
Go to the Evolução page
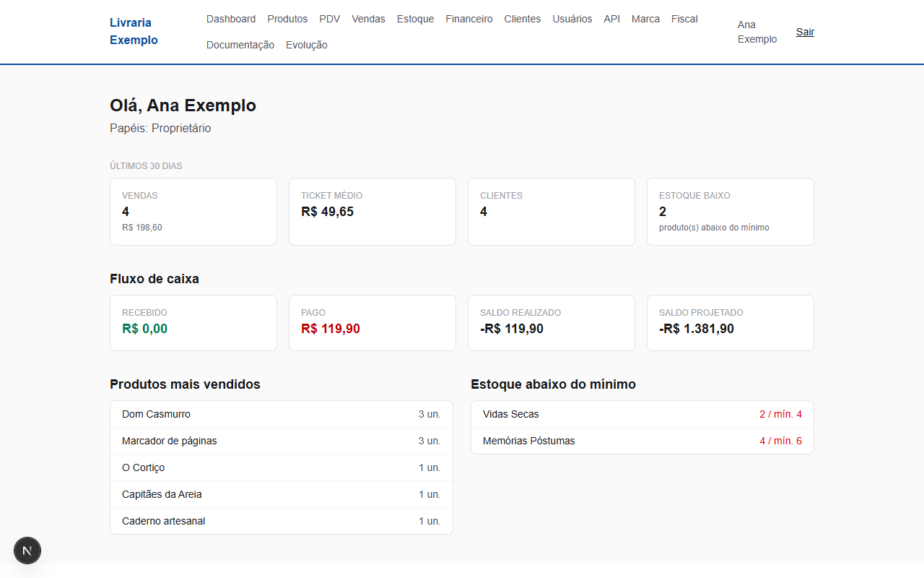coord(307,45)
